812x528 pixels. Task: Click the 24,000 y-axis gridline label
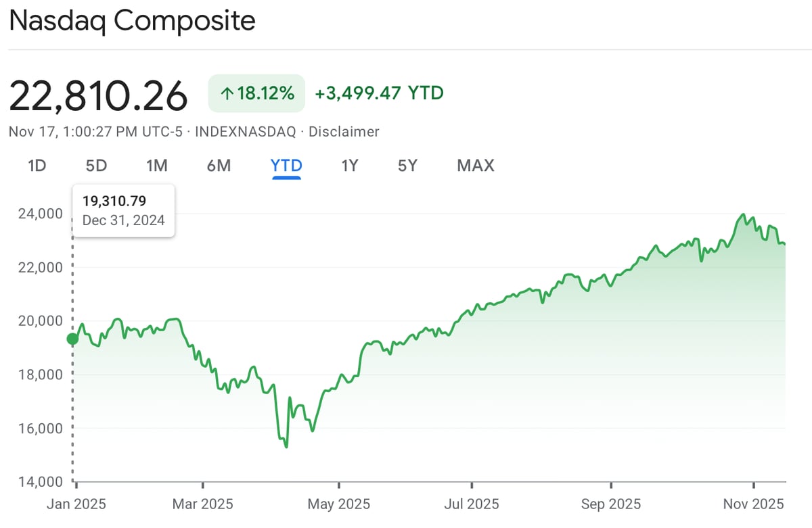[x=38, y=214]
